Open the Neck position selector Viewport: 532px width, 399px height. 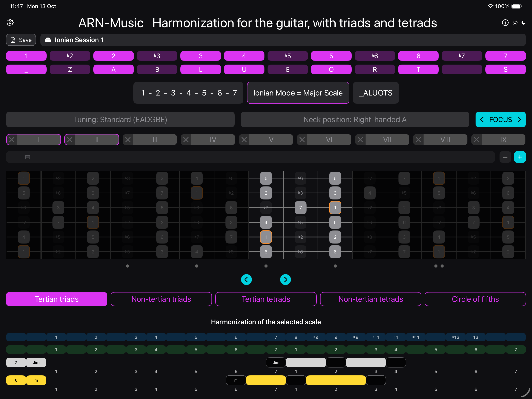[355, 119]
